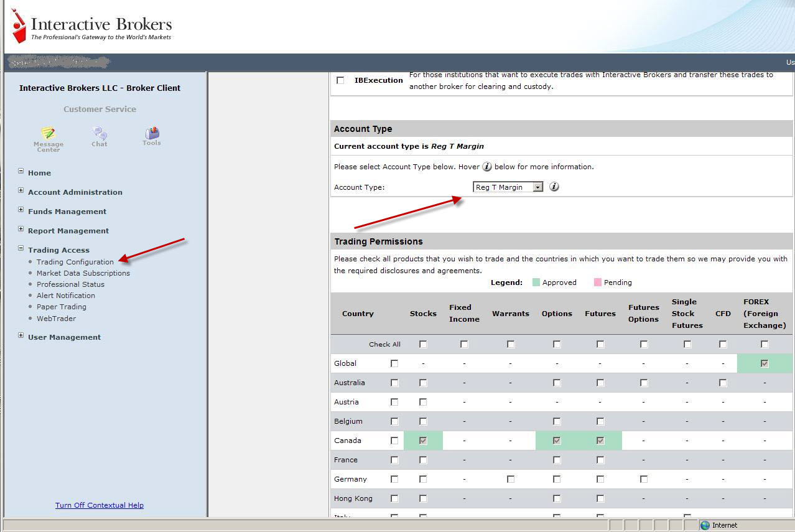Check the Check All Futures Options checkbox

tap(644, 344)
